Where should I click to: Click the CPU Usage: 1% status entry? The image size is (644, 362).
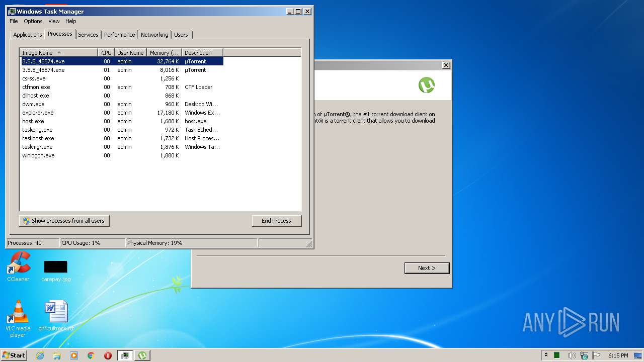point(93,243)
